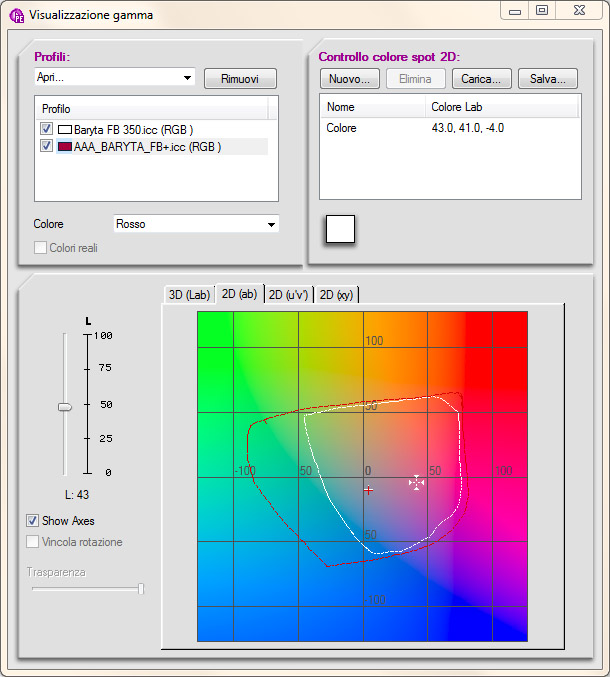Click the L lightness slider handle
This screenshot has height=677, width=610.
(x=65, y=407)
